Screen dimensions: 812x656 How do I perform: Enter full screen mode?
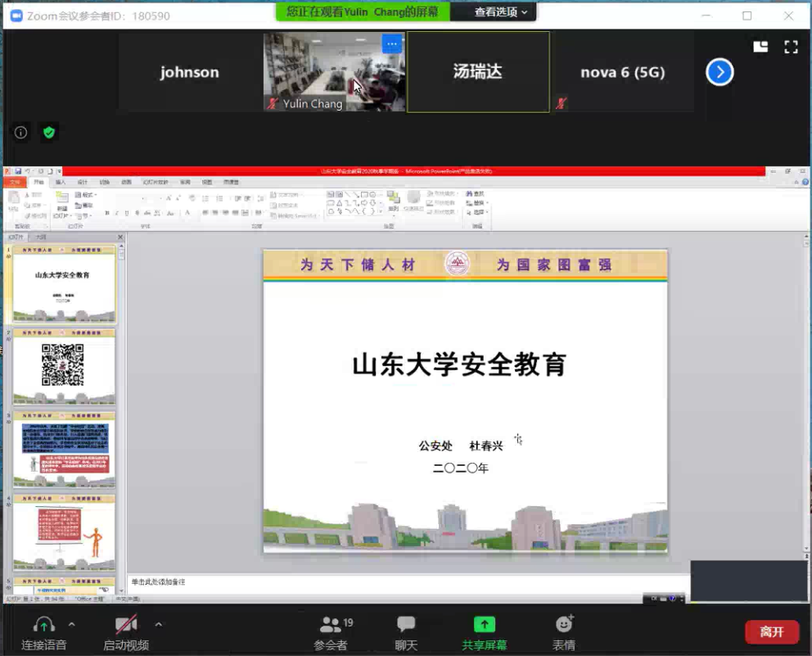[791, 48]
